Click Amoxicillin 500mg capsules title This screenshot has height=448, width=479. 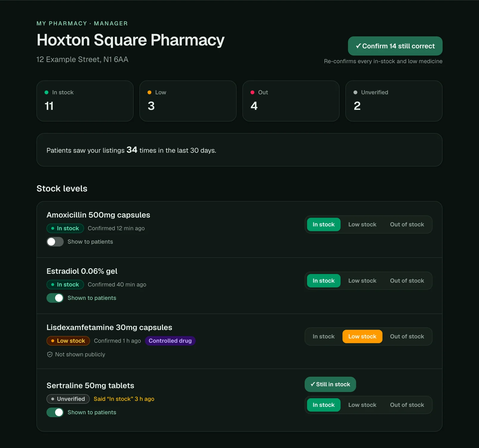click(98, 215)
